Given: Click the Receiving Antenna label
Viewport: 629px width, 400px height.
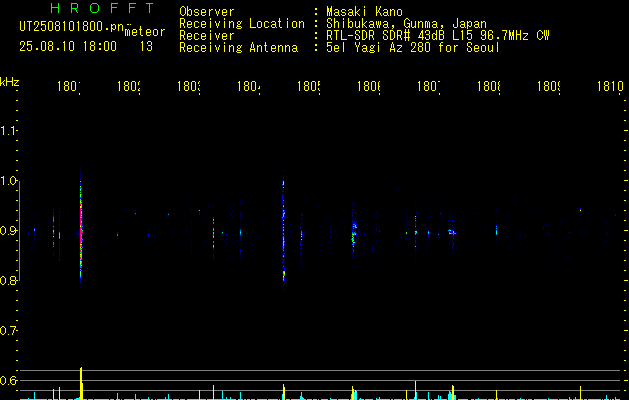Looking at the screenshot, I should tap(238, 48).
